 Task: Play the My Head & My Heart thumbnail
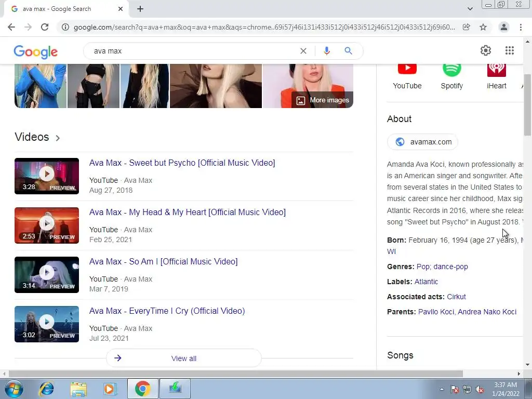pyautogui.click(x=47, y=225)
